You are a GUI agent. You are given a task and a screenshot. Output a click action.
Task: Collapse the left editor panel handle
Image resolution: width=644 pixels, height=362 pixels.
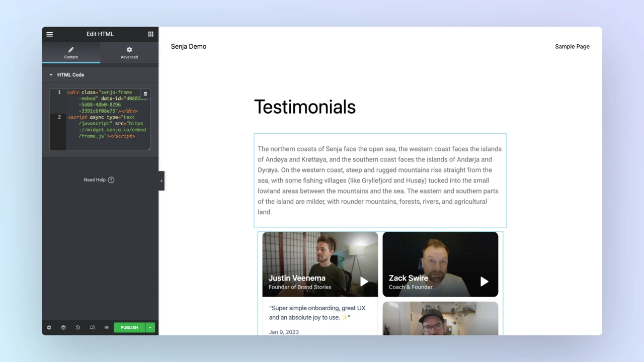161,181
